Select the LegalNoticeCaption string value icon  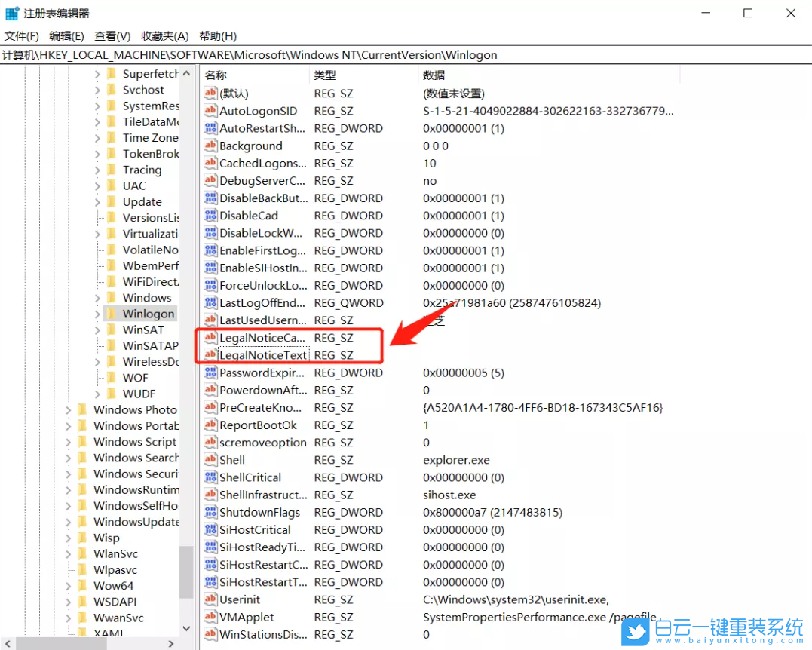click(x=210, y=337)
